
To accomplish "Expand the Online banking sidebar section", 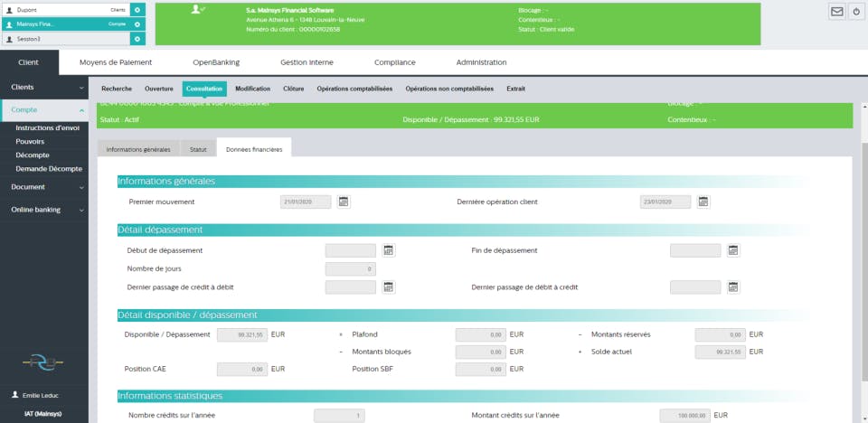I will point(44,210).
